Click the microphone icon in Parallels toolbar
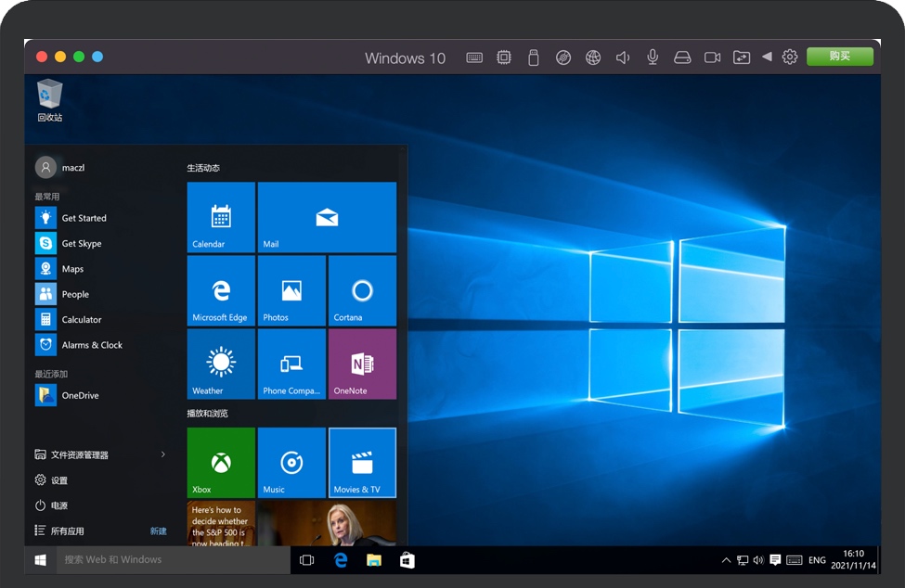 pos(653,58)
